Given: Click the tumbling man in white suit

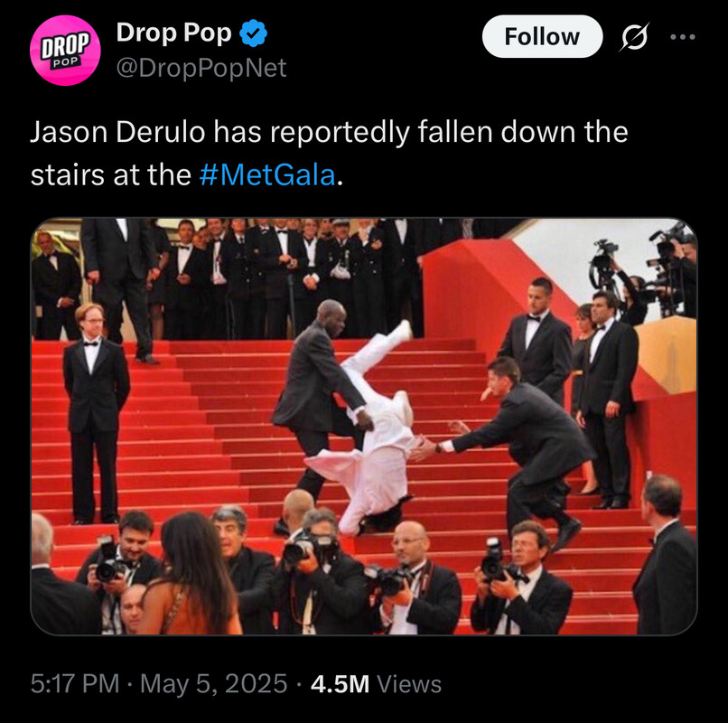Looking at the screenshot, I should click(x=371, y=432).
